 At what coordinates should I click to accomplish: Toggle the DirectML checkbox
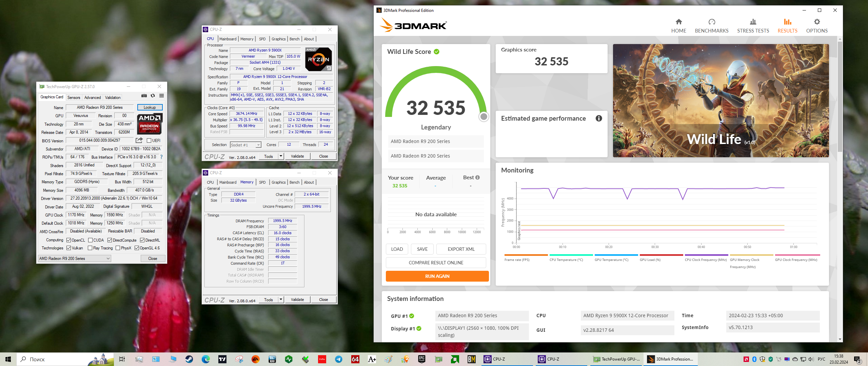[142, 240]
